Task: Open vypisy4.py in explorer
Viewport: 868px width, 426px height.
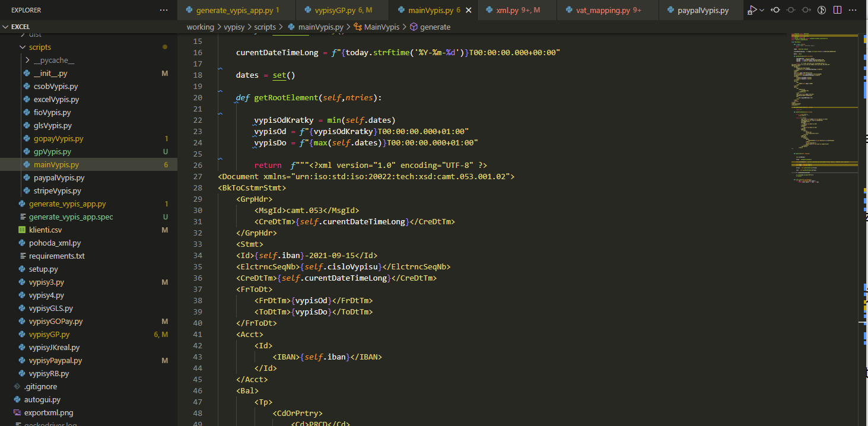Action: [x=88, y=295]
